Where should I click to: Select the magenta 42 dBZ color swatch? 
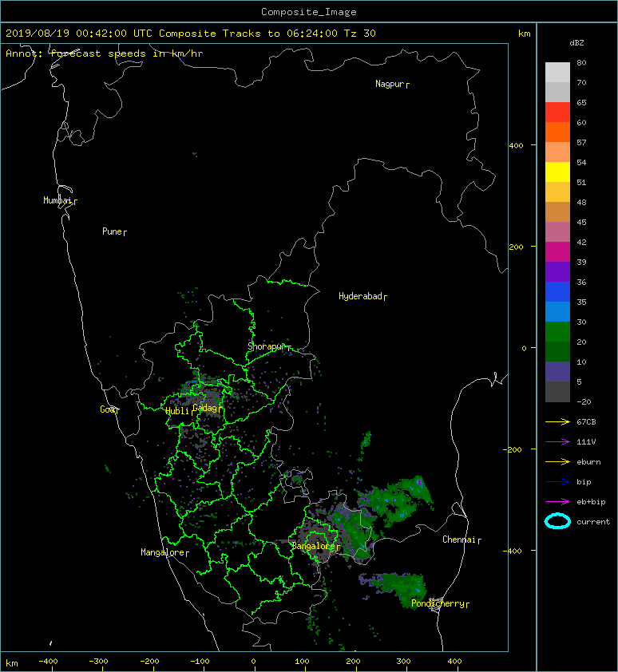click(x=557, y=251)
